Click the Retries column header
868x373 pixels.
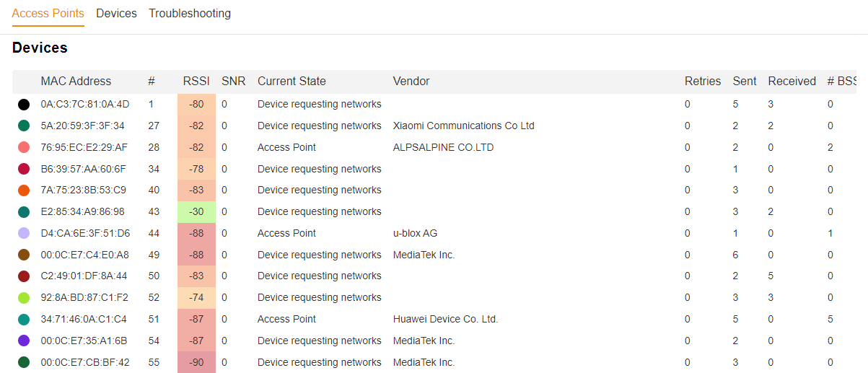pos(703,82)
